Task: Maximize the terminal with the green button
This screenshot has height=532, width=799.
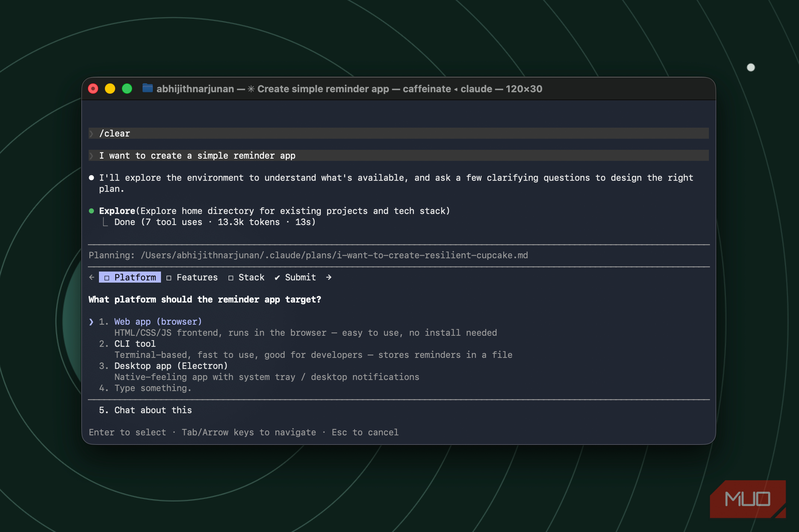Action: (x=127, y=89)
